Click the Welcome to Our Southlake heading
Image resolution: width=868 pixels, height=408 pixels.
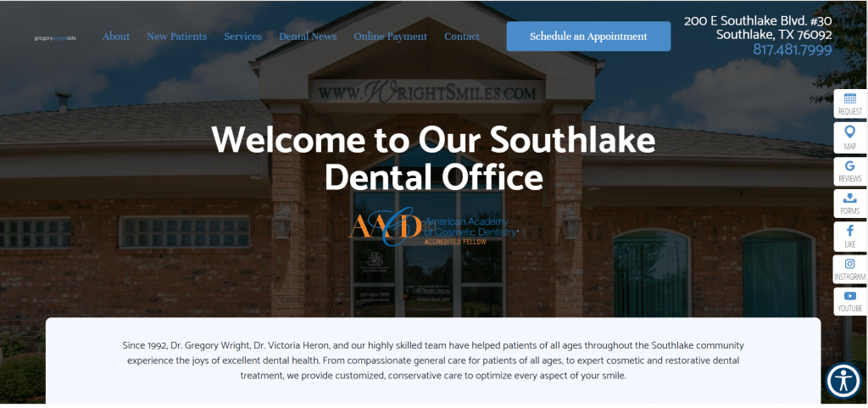(x=433, y=159)
